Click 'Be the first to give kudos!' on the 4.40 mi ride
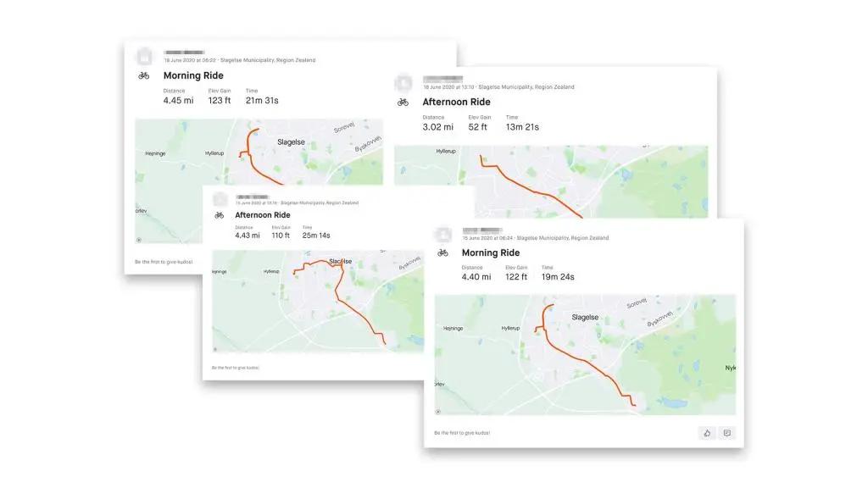 (462, 433)
